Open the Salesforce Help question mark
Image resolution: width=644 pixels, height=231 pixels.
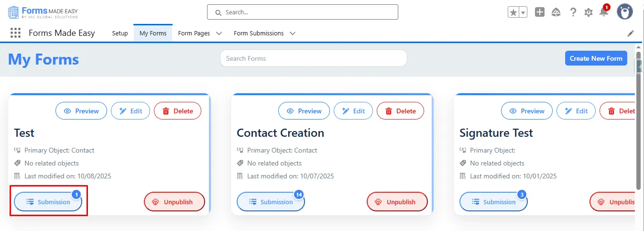tap(573, 12)
